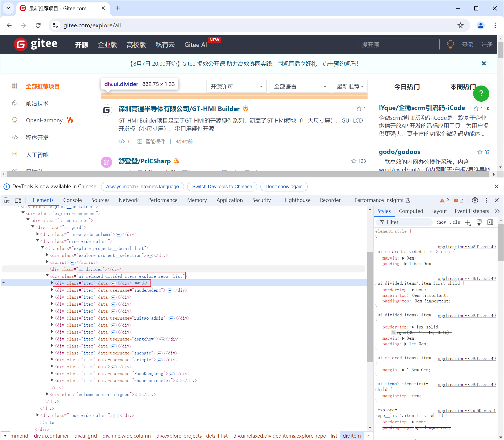Close the DevTools language notice bar

(496, 186)
